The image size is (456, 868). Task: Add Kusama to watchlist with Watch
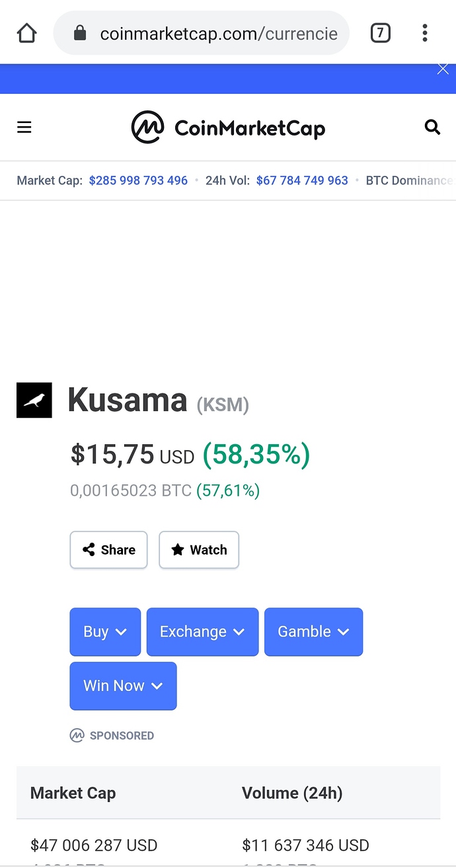point(199,550)
